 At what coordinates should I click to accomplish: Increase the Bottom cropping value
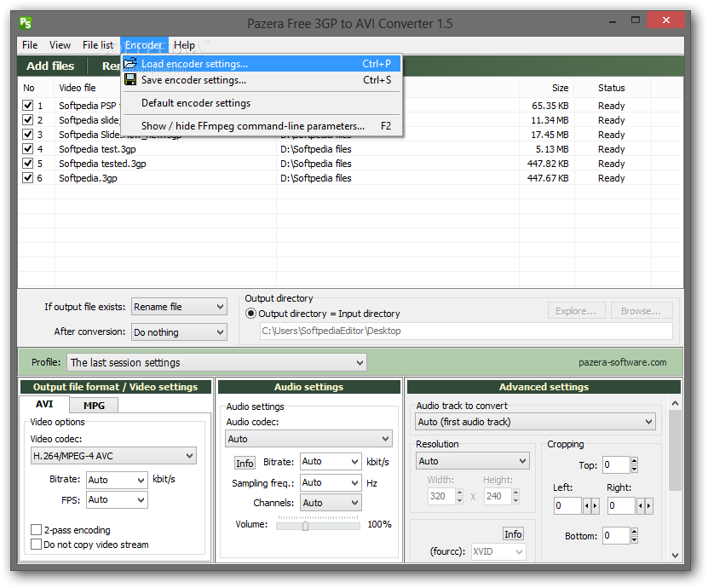click(635, 532)
